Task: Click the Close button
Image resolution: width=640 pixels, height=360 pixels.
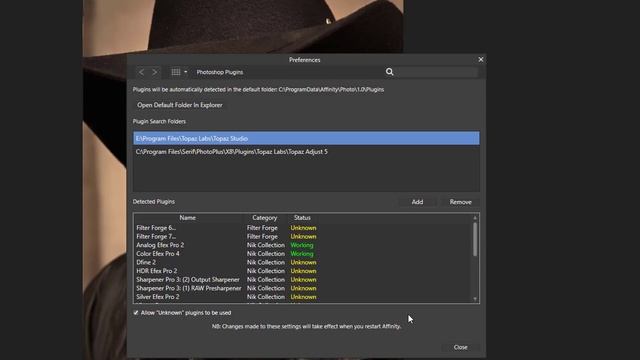Action: click(x=460, y=347)
